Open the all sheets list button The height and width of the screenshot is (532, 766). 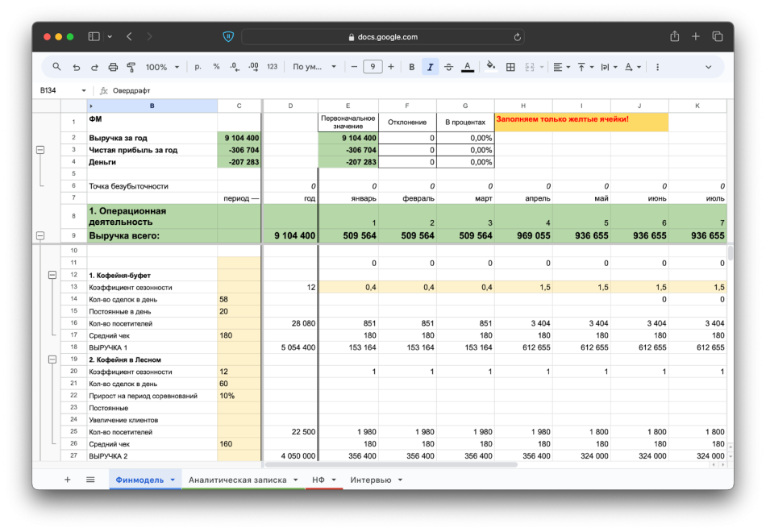point(90,480)
